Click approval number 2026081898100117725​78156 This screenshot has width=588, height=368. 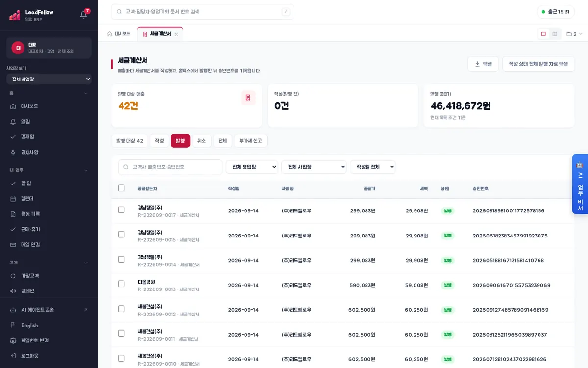[509, 210]
